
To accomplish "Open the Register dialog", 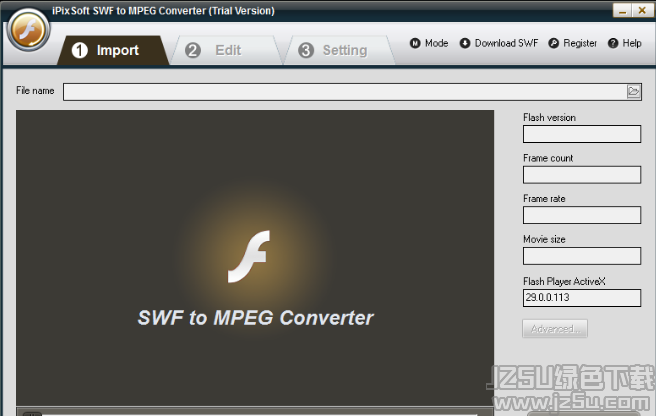I will [580, 43].
